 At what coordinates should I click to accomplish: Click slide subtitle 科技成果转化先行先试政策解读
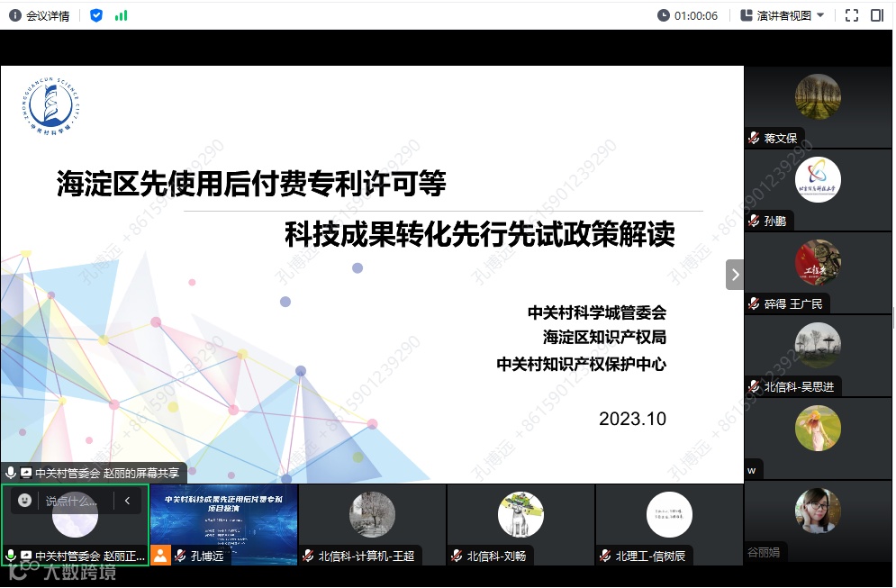(x=480, y=234)
